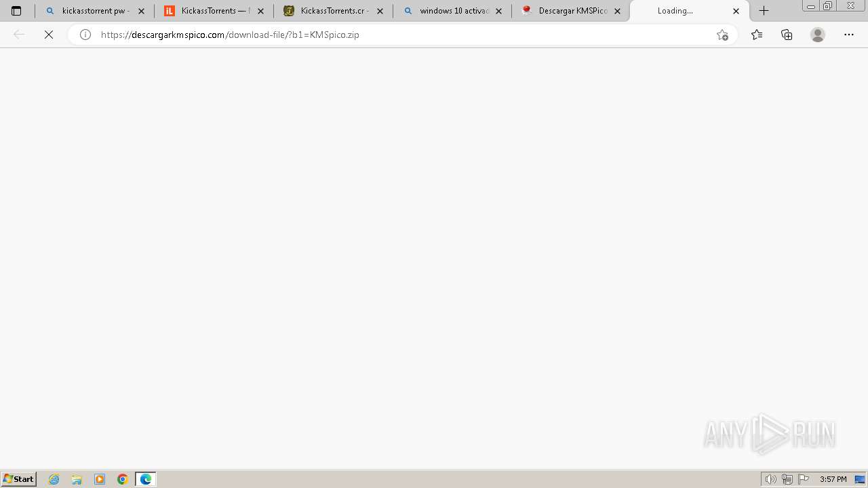Launch Internet Explorer from taskbar

pos(54,479)
